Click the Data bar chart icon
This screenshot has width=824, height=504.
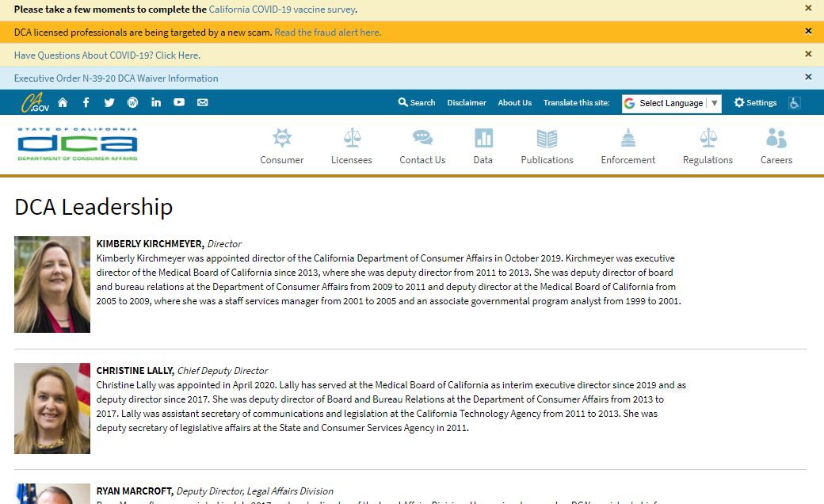point(483,138)
